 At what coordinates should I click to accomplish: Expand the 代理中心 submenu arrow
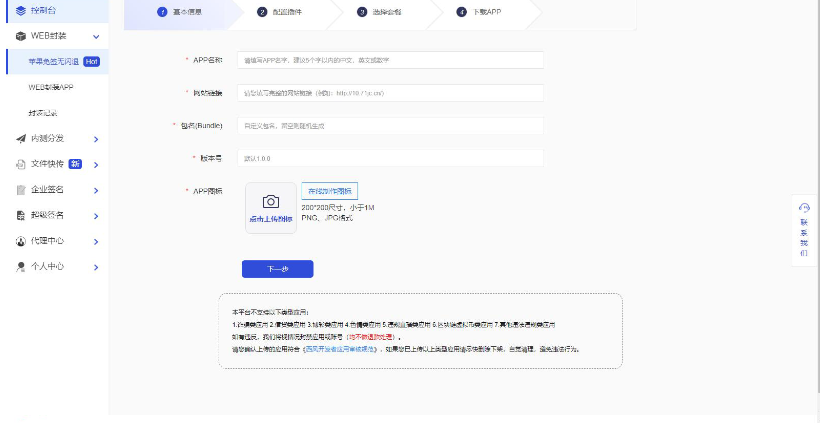[x=96, y=242]
